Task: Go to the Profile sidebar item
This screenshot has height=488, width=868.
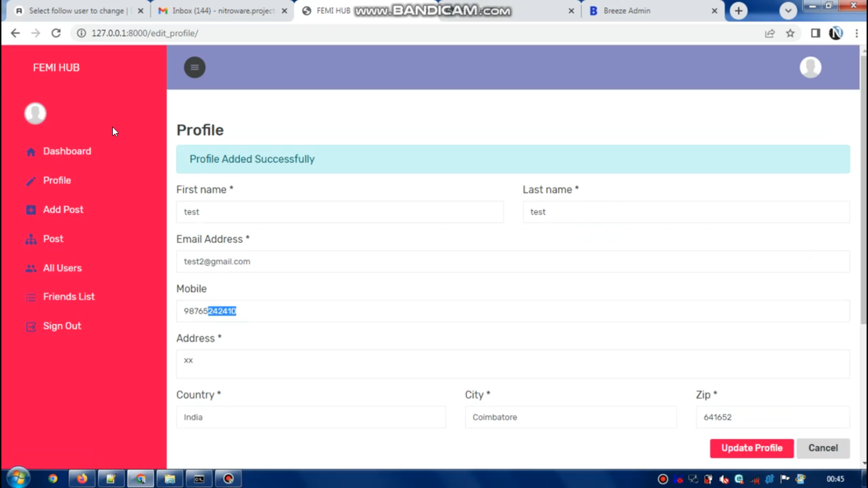Action: (57, 180)
